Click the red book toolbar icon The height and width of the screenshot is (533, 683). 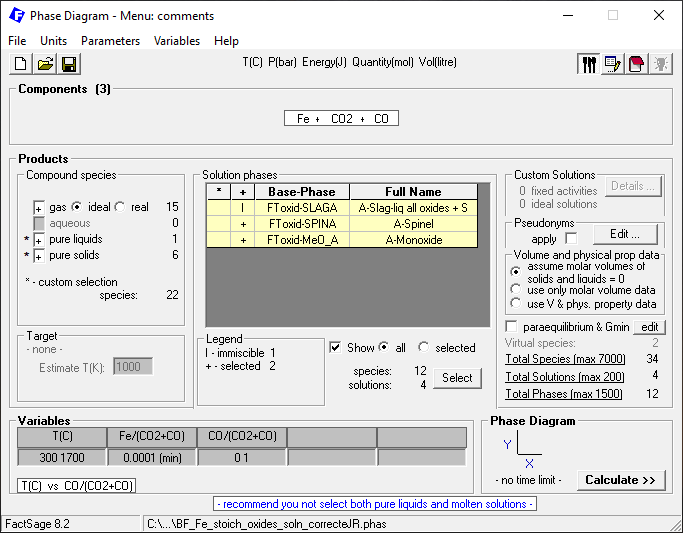tap(636, 64)
